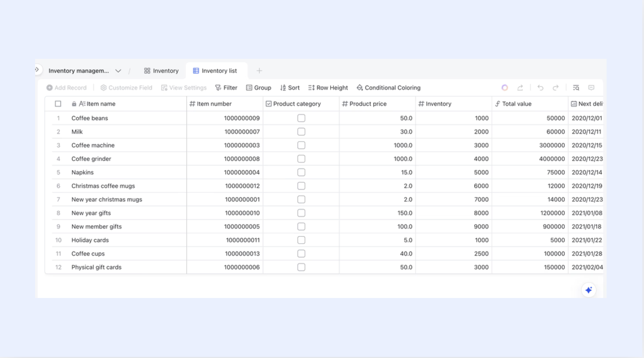Select delivery date 2021/02/04 cell
This screenshot has width=644, height=358.
click(x=586, y=267)
